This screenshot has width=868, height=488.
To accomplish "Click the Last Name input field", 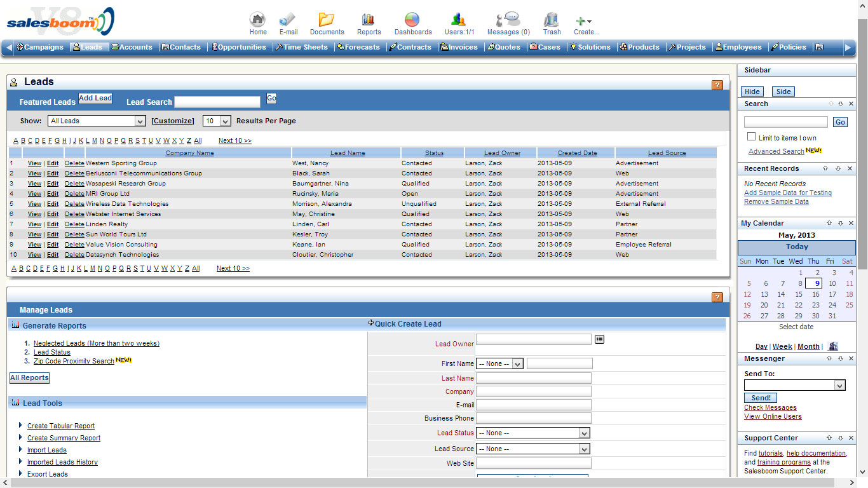I will [534, 378].
